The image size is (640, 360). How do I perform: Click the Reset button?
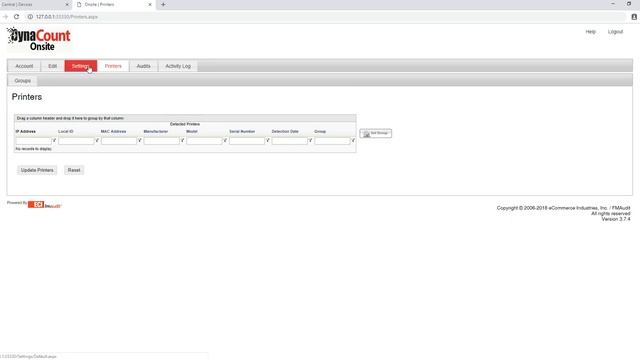74,170
